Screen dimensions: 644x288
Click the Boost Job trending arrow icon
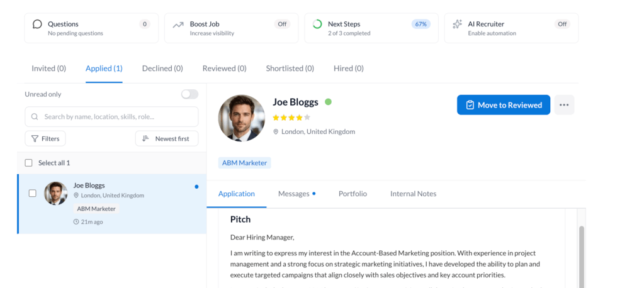click(x=178, y=25)
